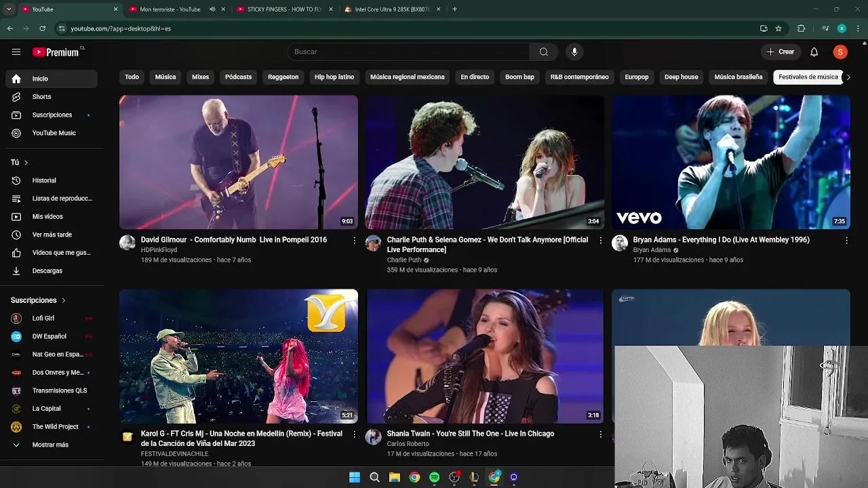This screenshot has width=868, height=488.
Task: Open File Explorer from the taskbar
Action: point(395,477)
